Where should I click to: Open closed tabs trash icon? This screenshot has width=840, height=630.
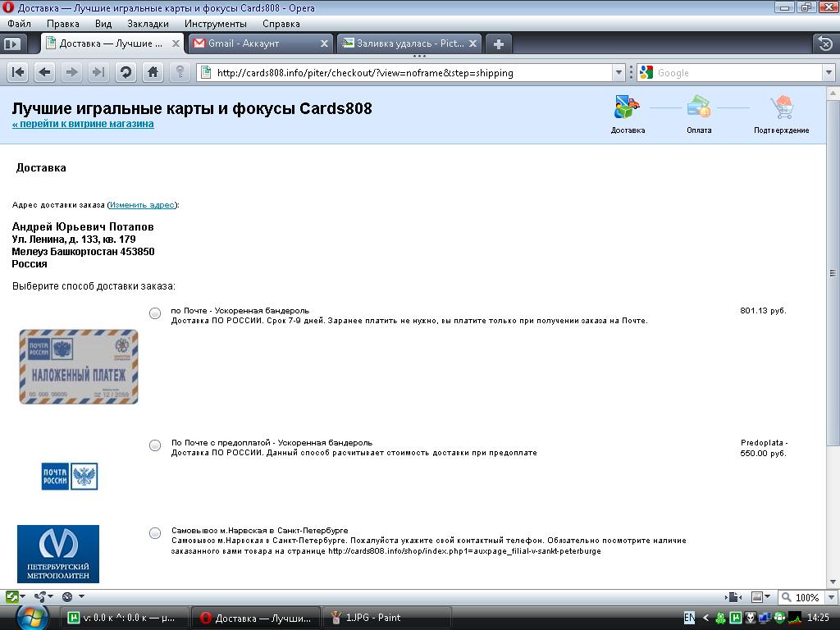[825, 43]
